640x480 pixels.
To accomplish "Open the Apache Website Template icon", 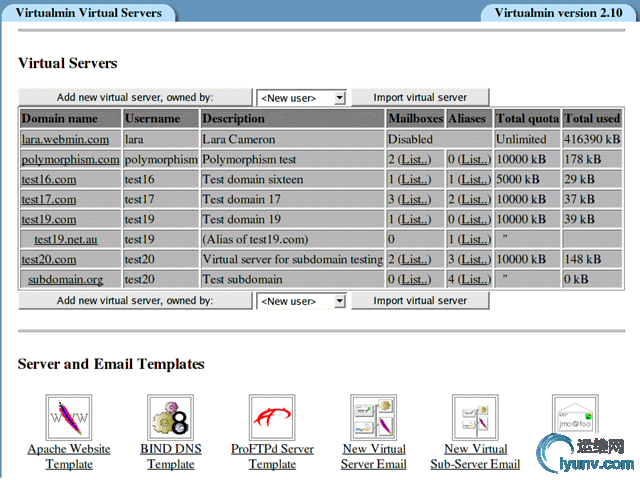I will (x=69, y=417).
